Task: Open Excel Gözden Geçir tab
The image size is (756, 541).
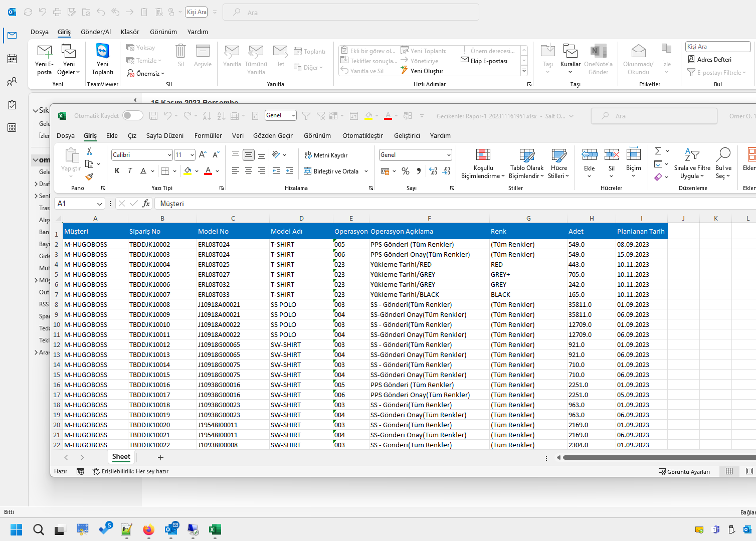Action: pos(273,135)
